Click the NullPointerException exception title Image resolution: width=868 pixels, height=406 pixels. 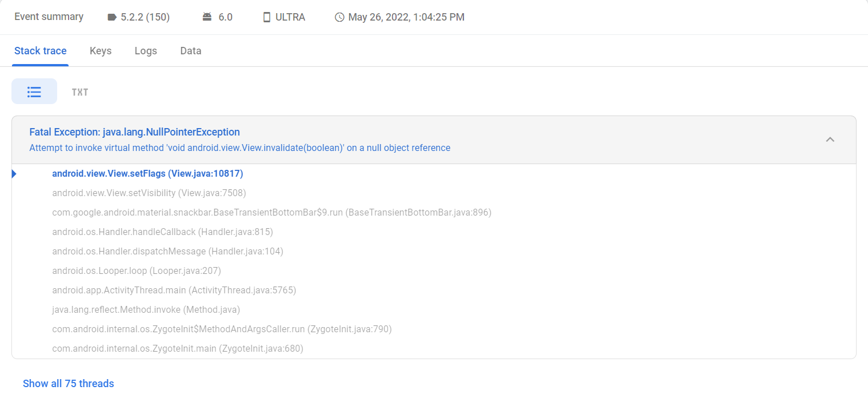134,132
